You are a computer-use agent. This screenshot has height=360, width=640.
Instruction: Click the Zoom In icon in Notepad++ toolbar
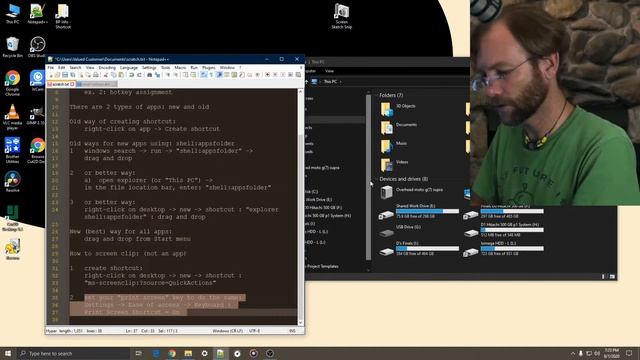click(x=168, y=75)
